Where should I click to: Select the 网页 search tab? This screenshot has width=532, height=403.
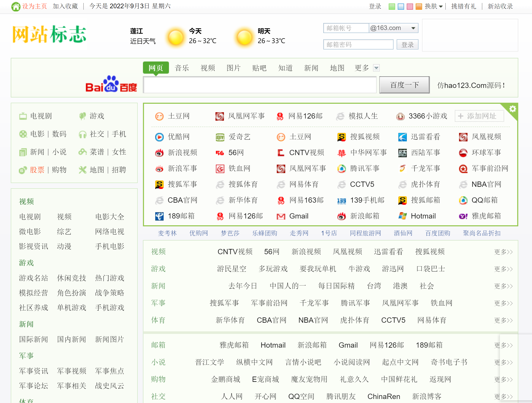click(x=156, y=68)
